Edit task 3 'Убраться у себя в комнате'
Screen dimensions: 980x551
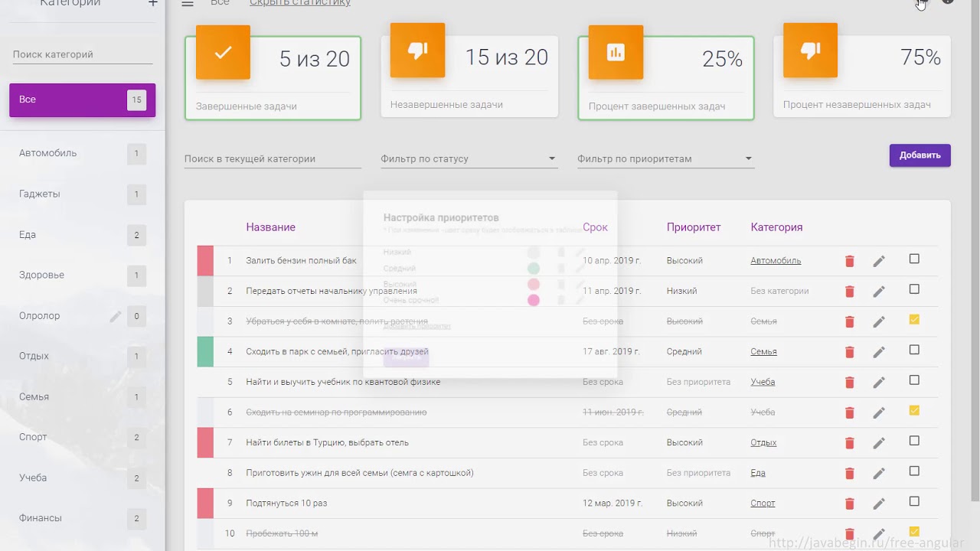point(879,321)
